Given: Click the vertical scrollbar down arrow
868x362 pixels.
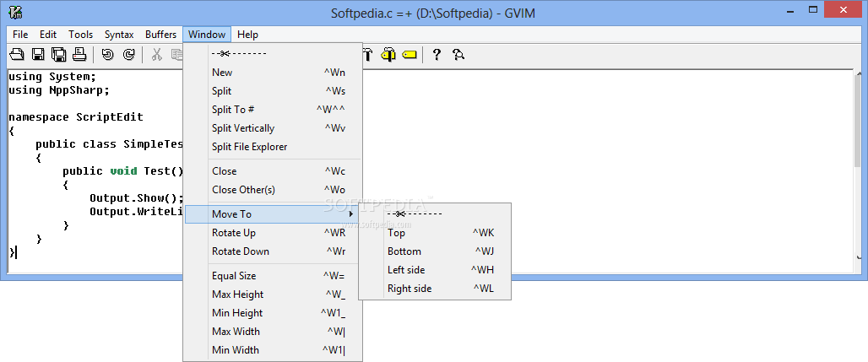Looking at the screenshot, I should pyautogui.click(x=859, y=257).
